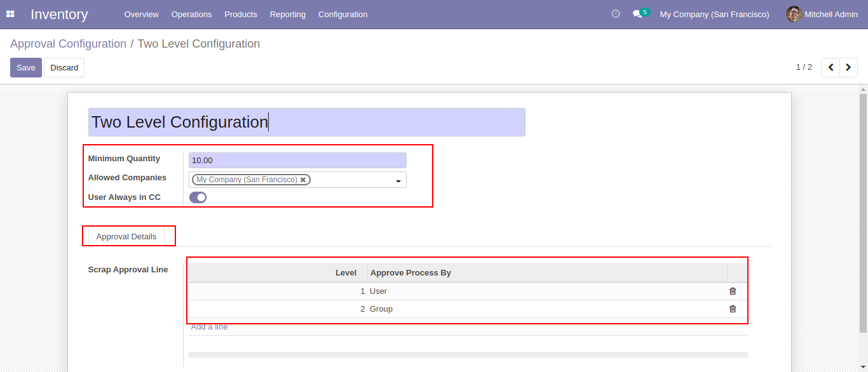Open the Products menu
The image size is (868, 372).
241,14
